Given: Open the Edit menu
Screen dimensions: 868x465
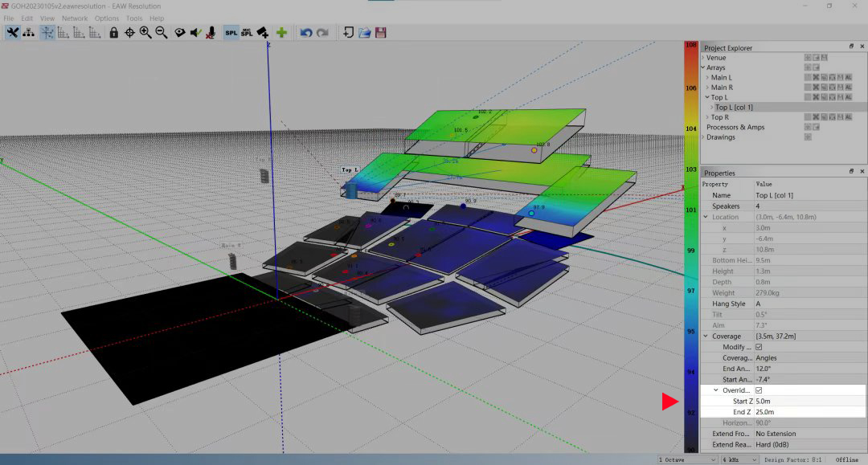Looking at the screenshot, I should [x=27, y=18].
